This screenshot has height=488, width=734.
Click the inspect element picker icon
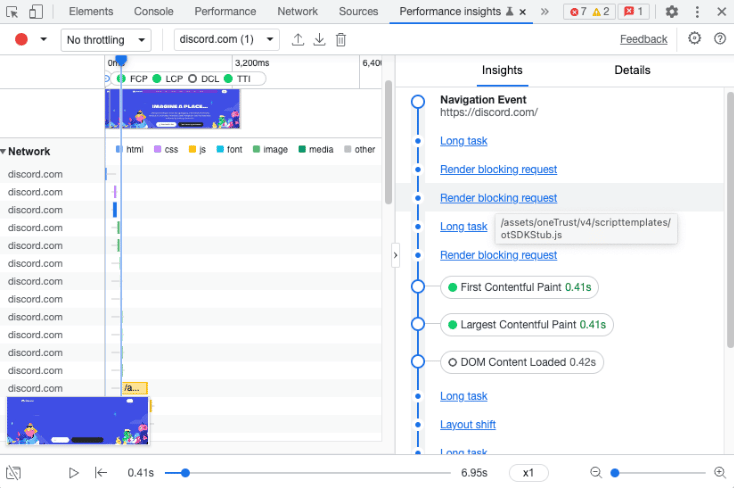pyautogui.click(x=13, y=12)
